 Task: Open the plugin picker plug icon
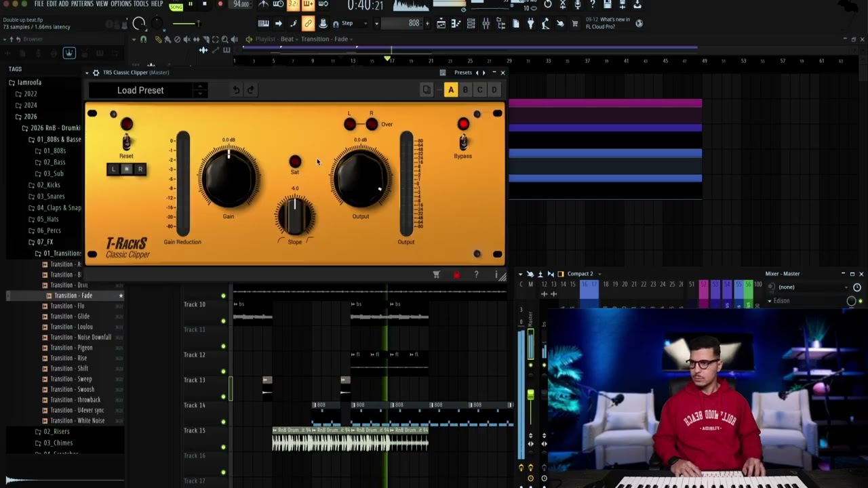point(530,23)
